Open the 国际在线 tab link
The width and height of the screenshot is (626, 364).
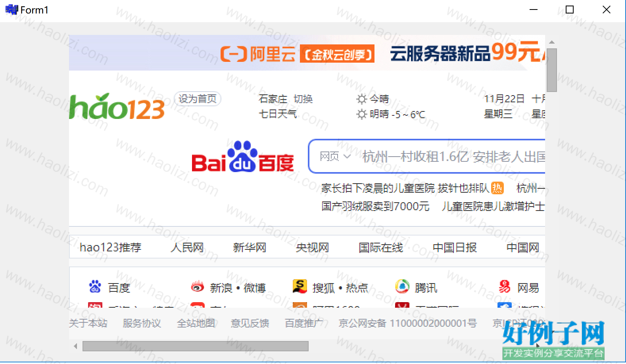tap(381, 247)
